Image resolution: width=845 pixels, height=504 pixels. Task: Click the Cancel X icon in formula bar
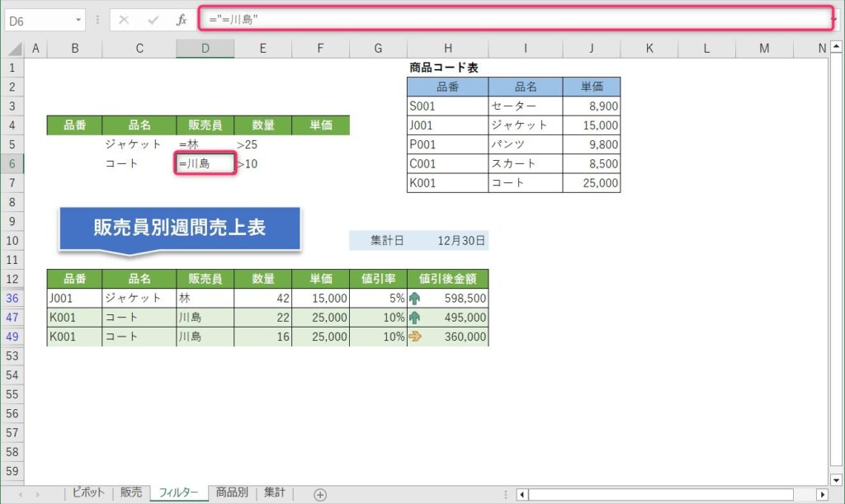[x=124, y=20]
